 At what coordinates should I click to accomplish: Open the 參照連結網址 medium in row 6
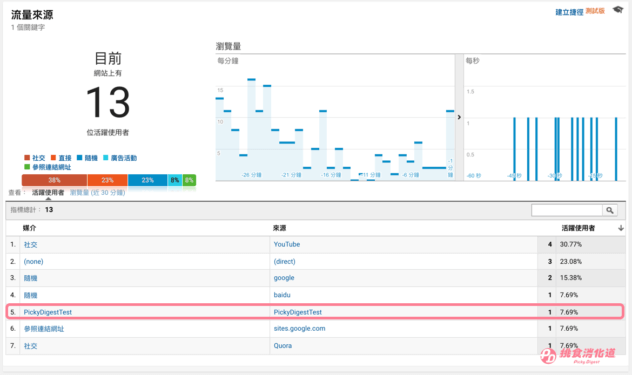pyautogui.click(x=44, y=329)
